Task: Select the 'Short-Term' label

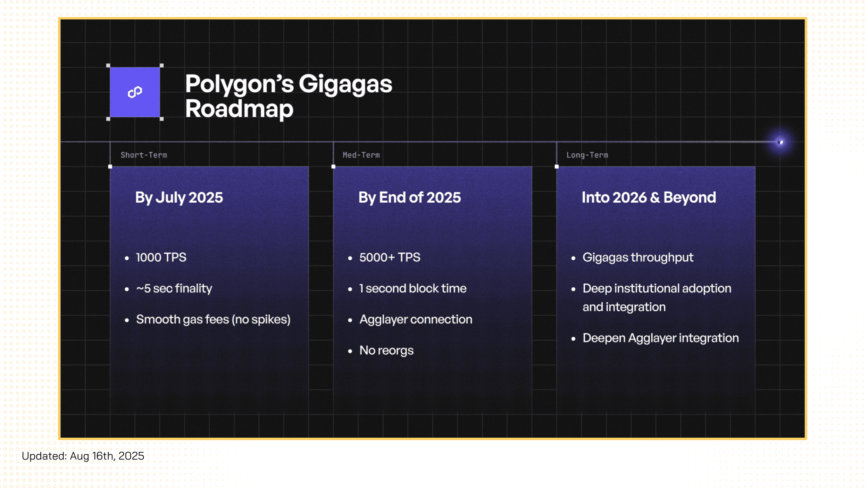Action: (144, 155)
